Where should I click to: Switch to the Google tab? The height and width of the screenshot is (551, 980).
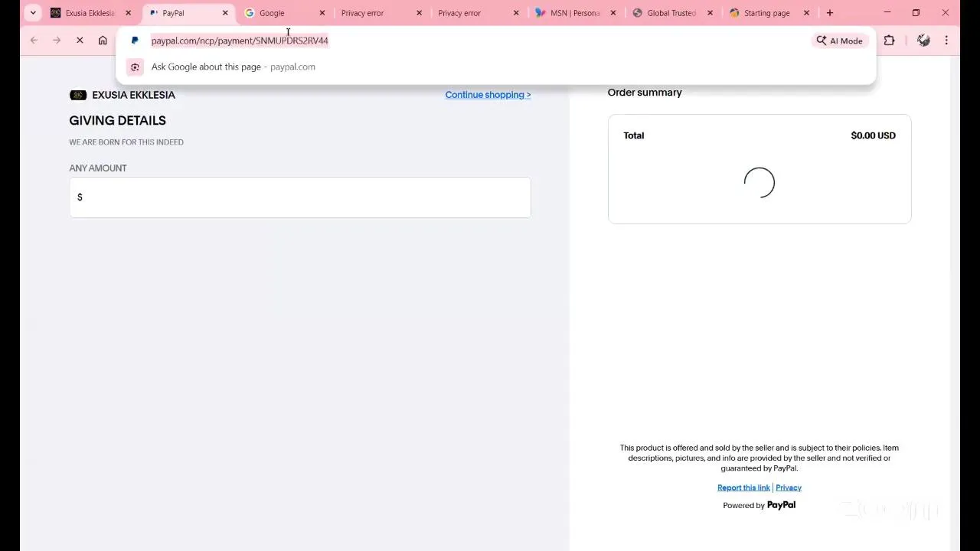point(284,13)
